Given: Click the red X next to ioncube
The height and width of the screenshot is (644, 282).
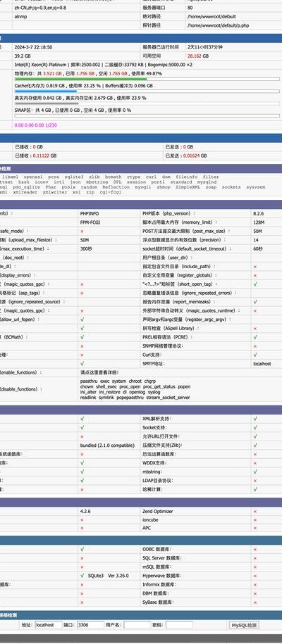Looking at the screenshot, I should pos(255,519).
